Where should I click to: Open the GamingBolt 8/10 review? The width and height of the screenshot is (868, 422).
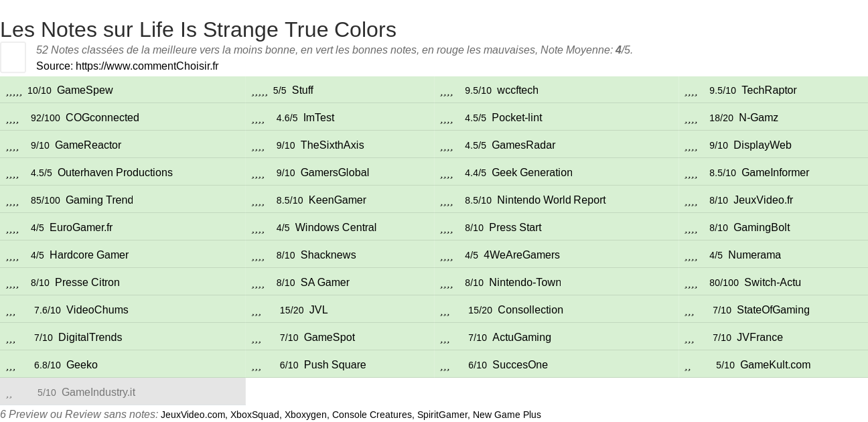coord(762,228)
